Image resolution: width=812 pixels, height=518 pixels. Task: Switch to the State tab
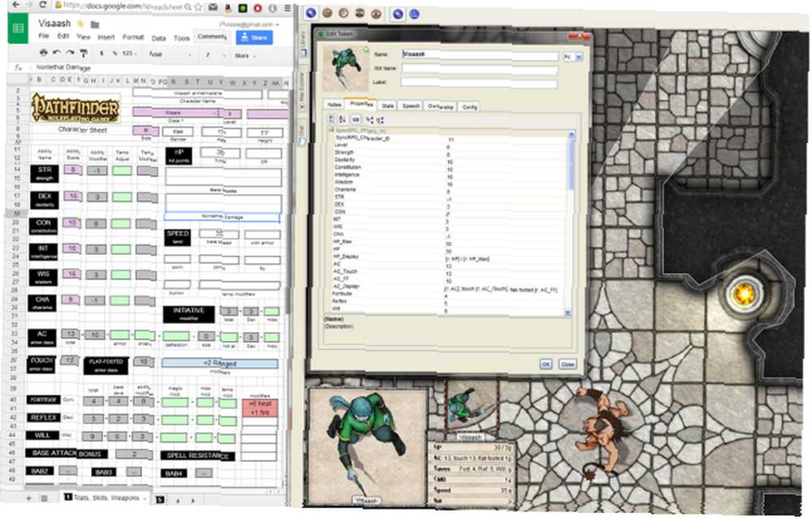(388, 106)
